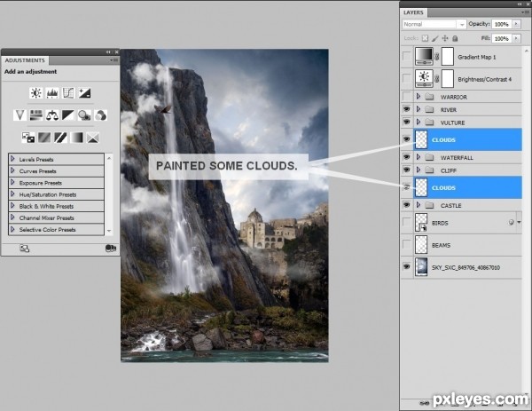
Task: Open the Opacity slider arrow
Action: click(516, 24)
